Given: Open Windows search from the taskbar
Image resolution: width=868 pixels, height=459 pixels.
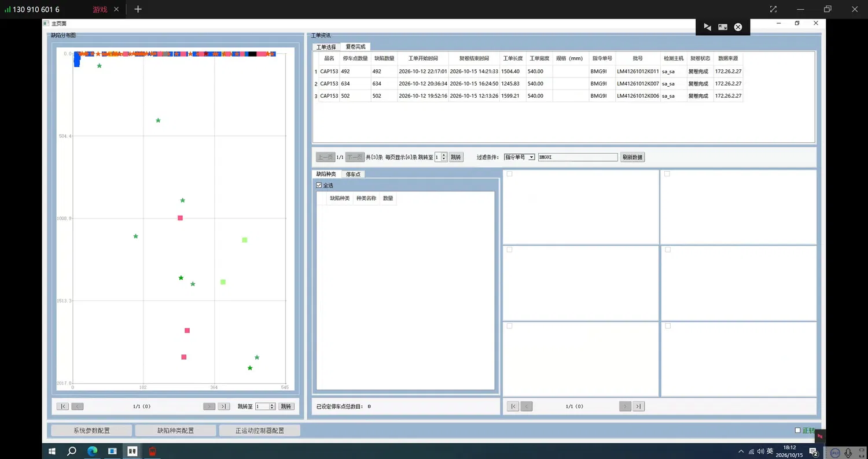Looking at the screenshot, I should tap(72, 451).
